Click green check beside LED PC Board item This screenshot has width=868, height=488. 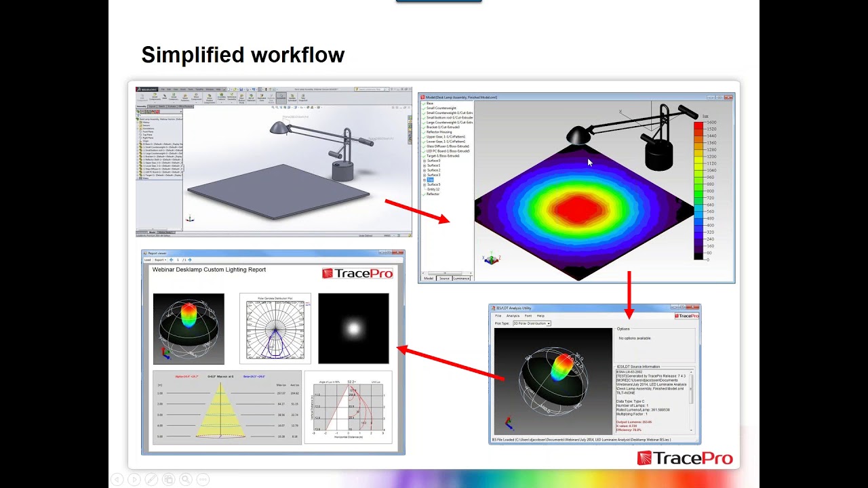point(424,152)
